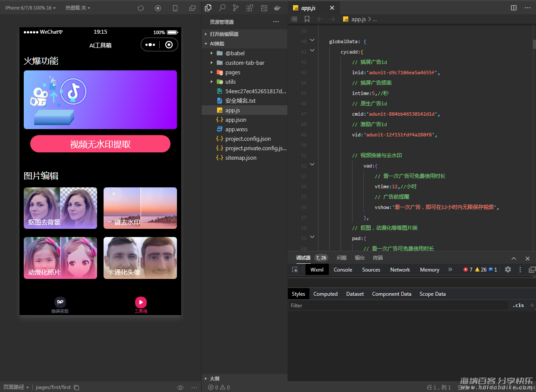Switch to the Network tab

(400, 269)
